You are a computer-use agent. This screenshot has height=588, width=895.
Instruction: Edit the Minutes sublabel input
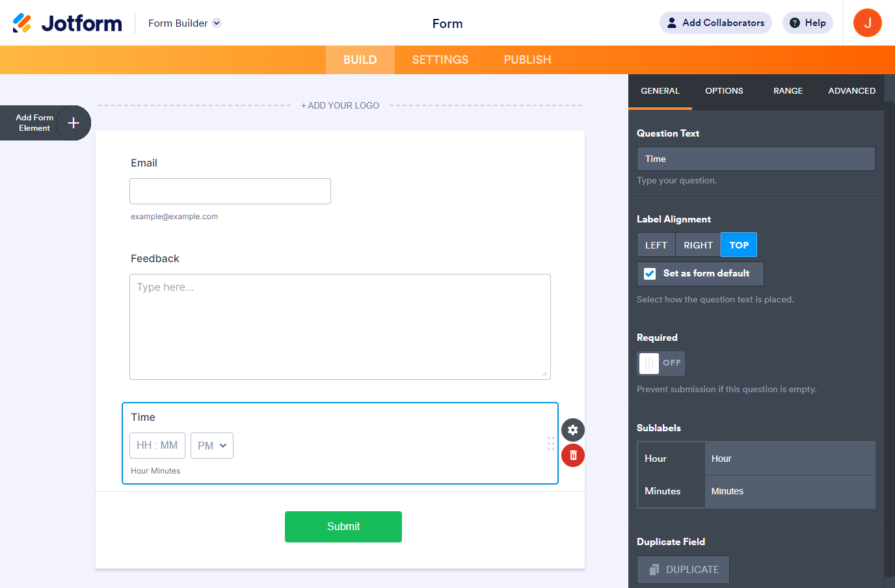click(790, 492)
